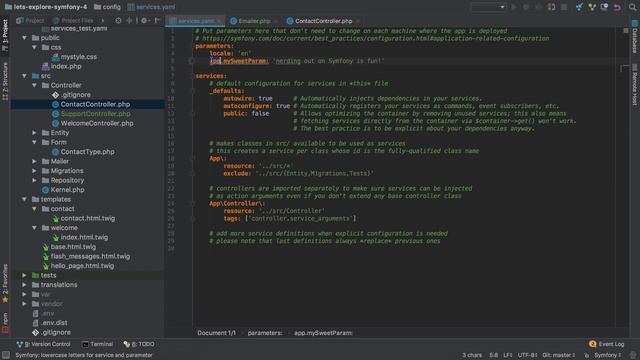Click the Run play button in toolbar

[x=514, y=7]
